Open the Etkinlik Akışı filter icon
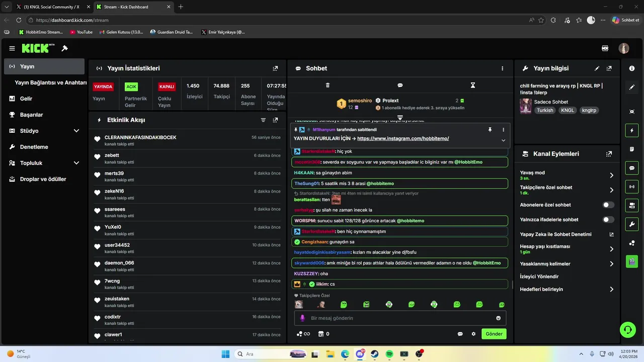644x362 pixels. pyautogui.click(x=263, y=120)
